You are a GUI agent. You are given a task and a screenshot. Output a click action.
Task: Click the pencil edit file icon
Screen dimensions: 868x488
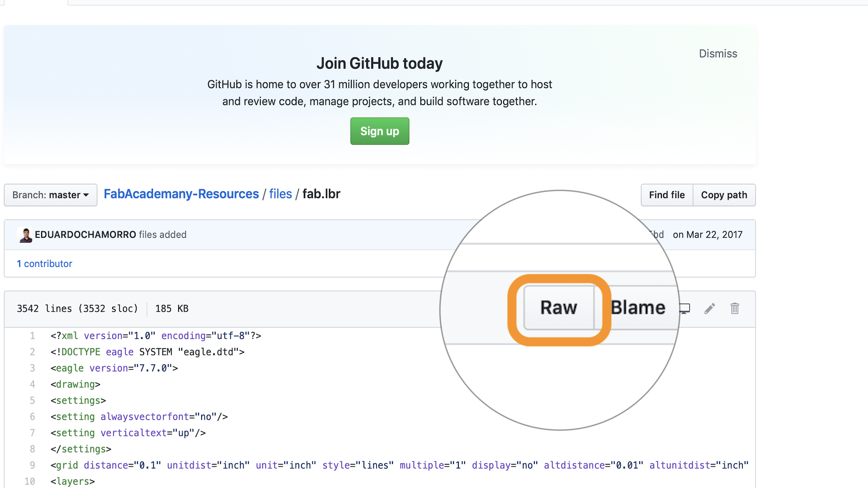click(x=709, y=309)
